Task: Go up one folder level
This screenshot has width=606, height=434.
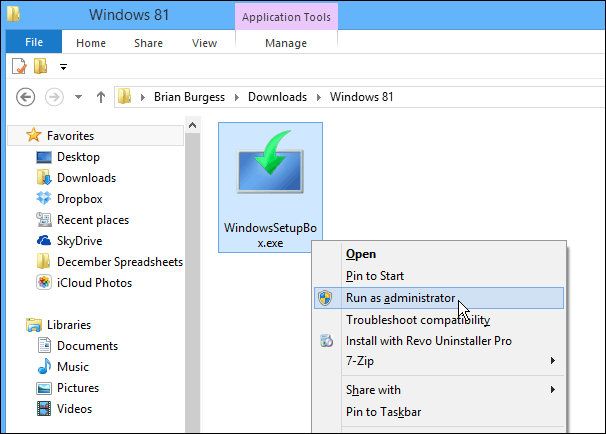Action: pyautogui.click(x=101, y=97)
